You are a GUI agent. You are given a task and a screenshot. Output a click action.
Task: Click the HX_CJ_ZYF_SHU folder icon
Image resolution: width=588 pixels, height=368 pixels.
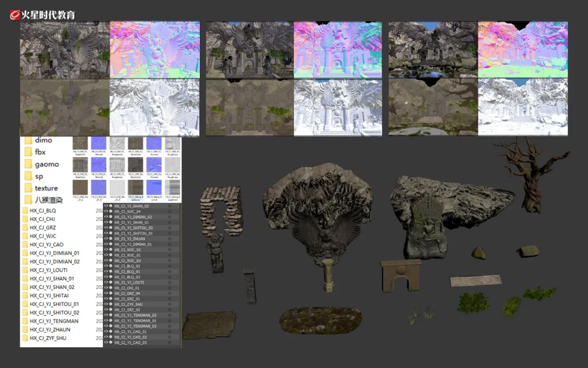[x=25, y=338]
